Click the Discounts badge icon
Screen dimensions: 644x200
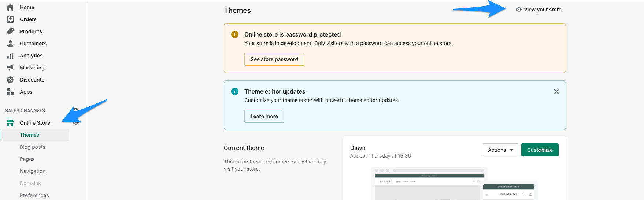tap(10, 80)
